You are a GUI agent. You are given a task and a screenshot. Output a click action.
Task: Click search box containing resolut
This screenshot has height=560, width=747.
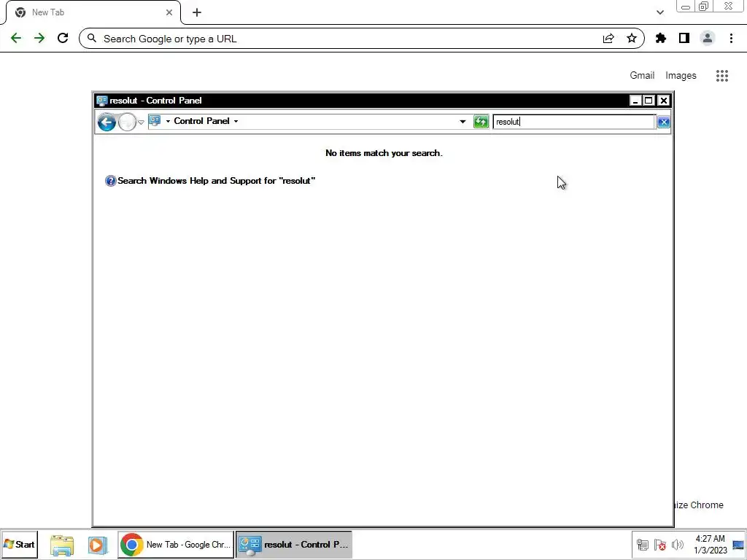(574, 122)
